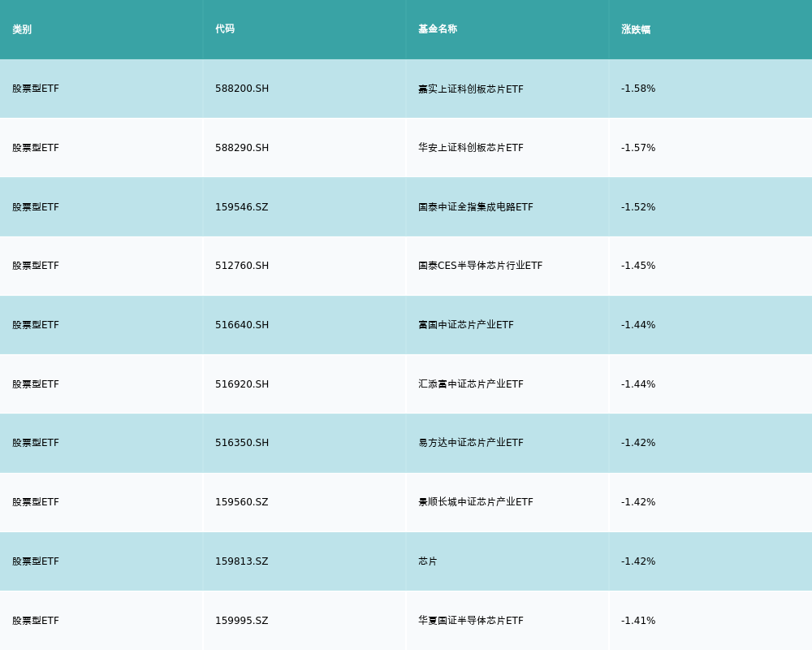This screenshot has width=812, height=650.
Task: Click the 类别 column header
Action: [x=22, y=29]
